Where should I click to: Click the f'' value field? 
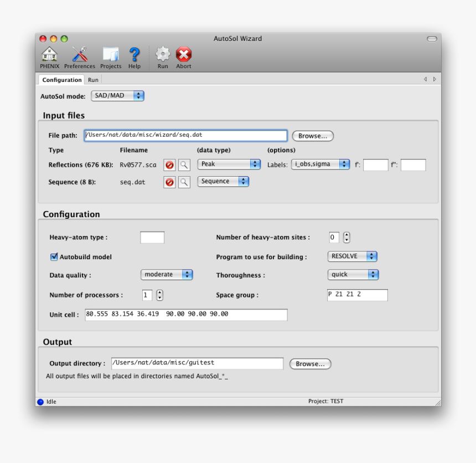pyautogui.click(x=413, y=165)
